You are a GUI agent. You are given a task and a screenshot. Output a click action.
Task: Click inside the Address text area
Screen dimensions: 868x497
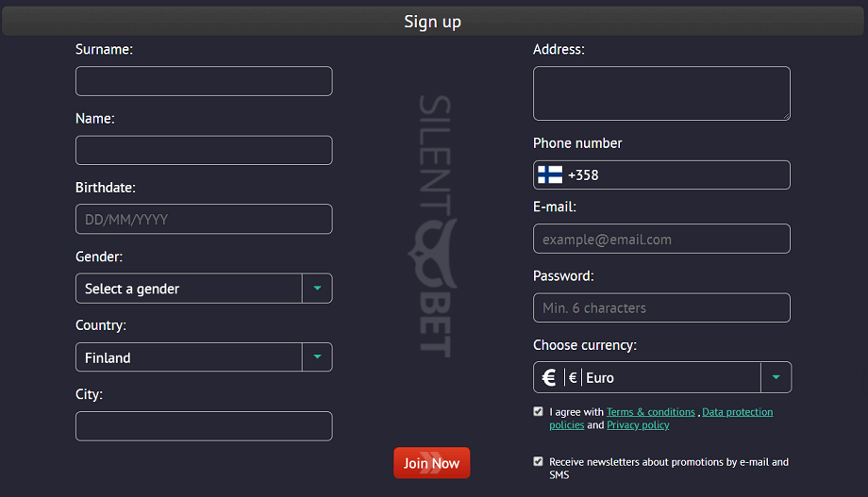(661, 92)
